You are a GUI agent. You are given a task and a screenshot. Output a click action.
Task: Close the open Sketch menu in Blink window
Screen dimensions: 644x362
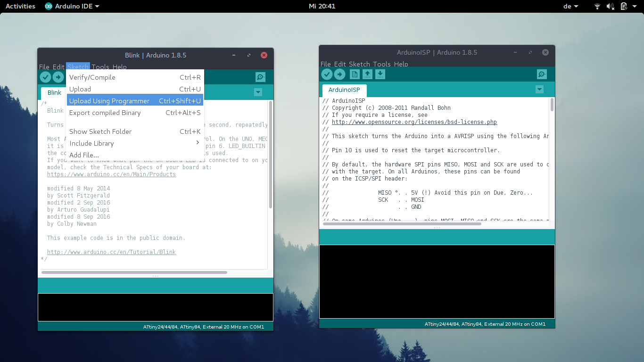point(78,67)
